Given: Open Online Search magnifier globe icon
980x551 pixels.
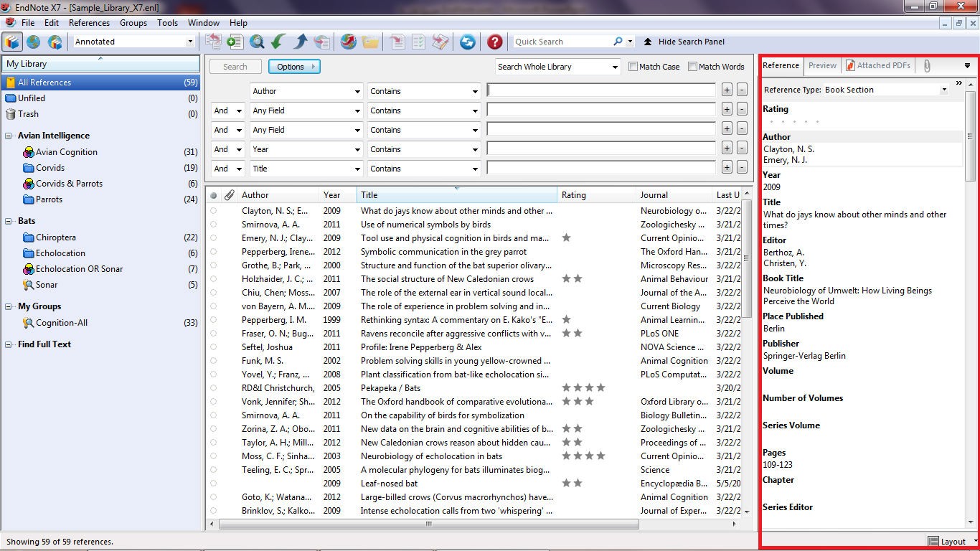Looking at the screenshot, I should tap(257, 42).
